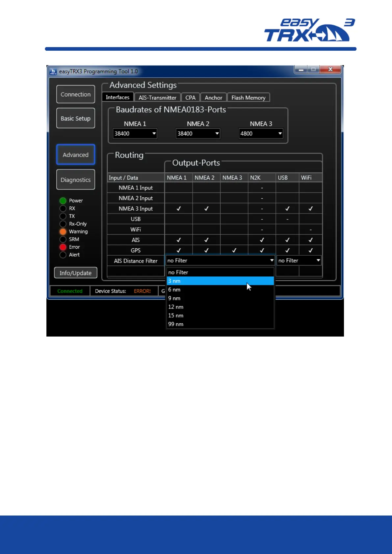Screen dimensions: 392x554
Task: Click the Alert status LED indicator
Action: [x=63, y=255]
